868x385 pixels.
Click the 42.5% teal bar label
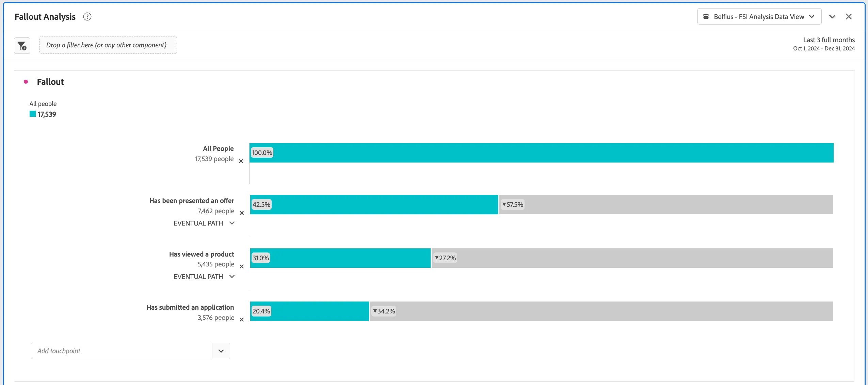261,204
